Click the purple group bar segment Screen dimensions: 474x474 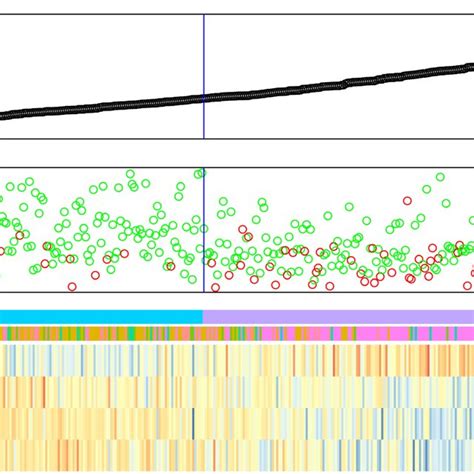point(338,317)
